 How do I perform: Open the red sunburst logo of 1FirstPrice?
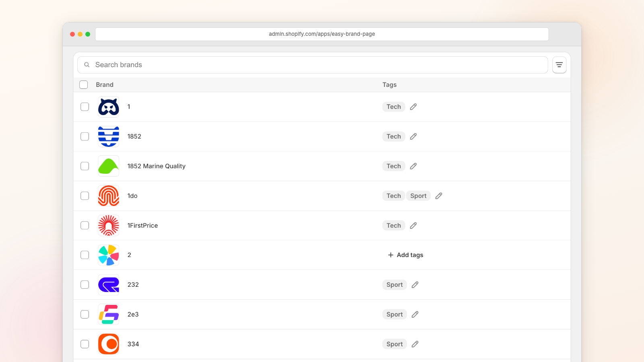pos(109,225)
